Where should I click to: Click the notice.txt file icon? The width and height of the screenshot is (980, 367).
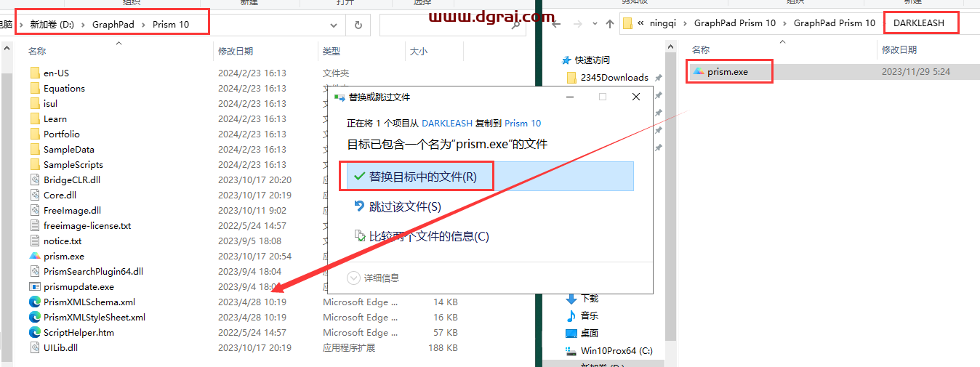(x=35, y=241)
